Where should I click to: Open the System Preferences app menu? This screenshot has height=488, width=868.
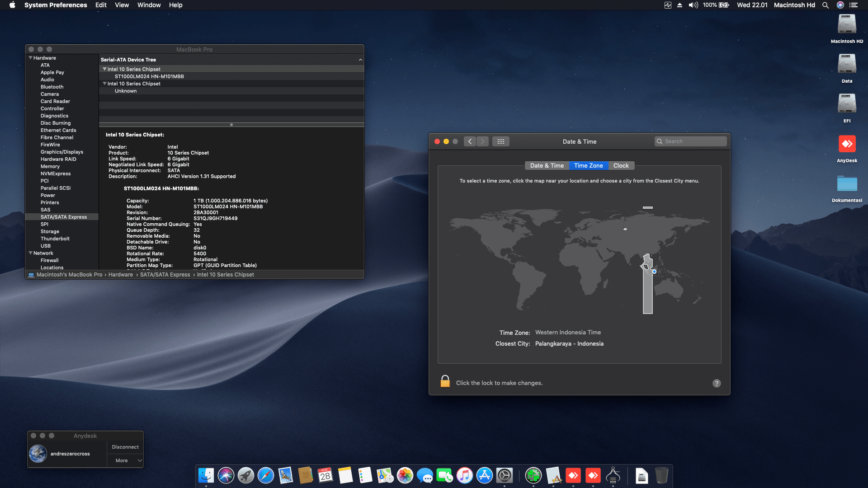click(56, 5)
